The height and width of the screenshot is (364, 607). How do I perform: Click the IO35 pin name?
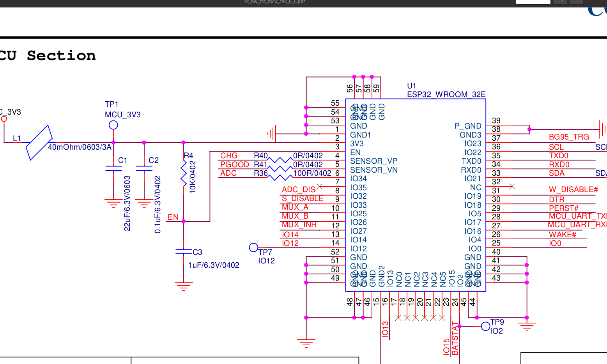pyautogui.click(x=358, y=187)
